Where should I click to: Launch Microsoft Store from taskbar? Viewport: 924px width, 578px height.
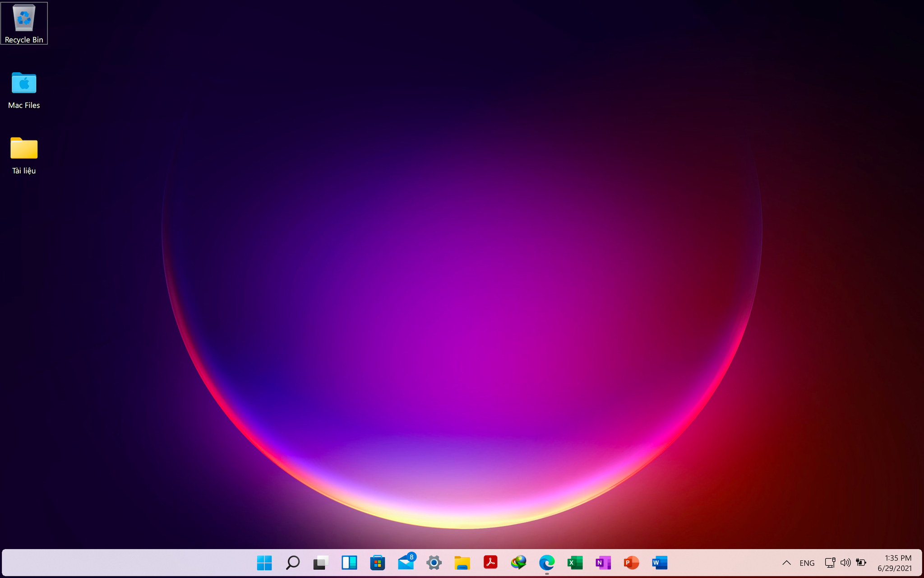click(378, 563)
